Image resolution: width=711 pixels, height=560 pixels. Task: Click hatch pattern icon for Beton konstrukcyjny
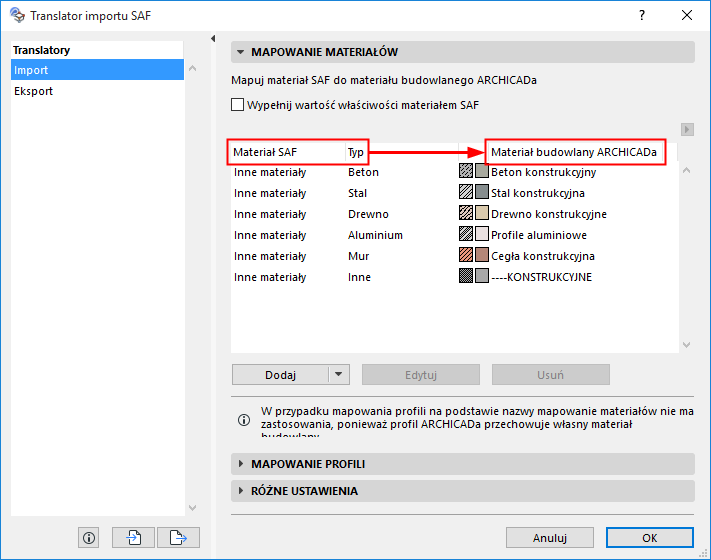coord(466,171)
